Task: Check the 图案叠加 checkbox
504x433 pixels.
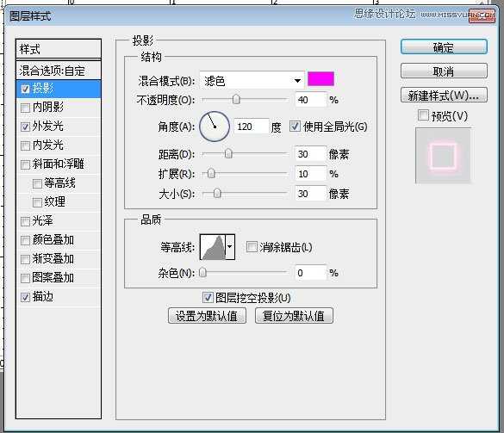Action: coord(25,278)
